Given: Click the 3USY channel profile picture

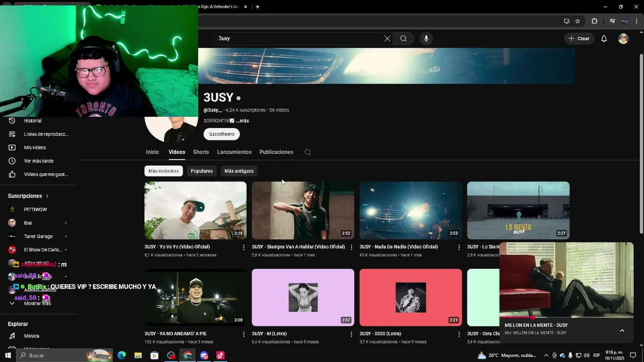Looking at the screenshot, I should pos(171,129).
